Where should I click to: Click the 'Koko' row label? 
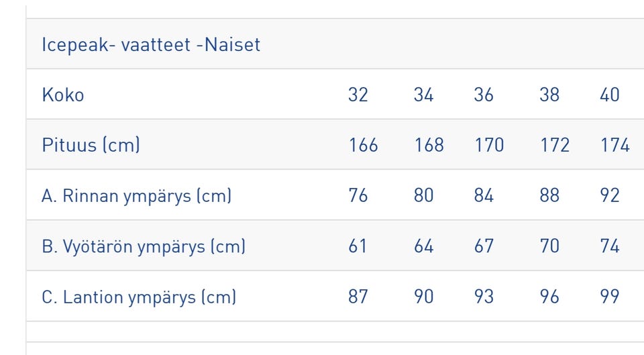pyautogui.click(x=63, y=95)
